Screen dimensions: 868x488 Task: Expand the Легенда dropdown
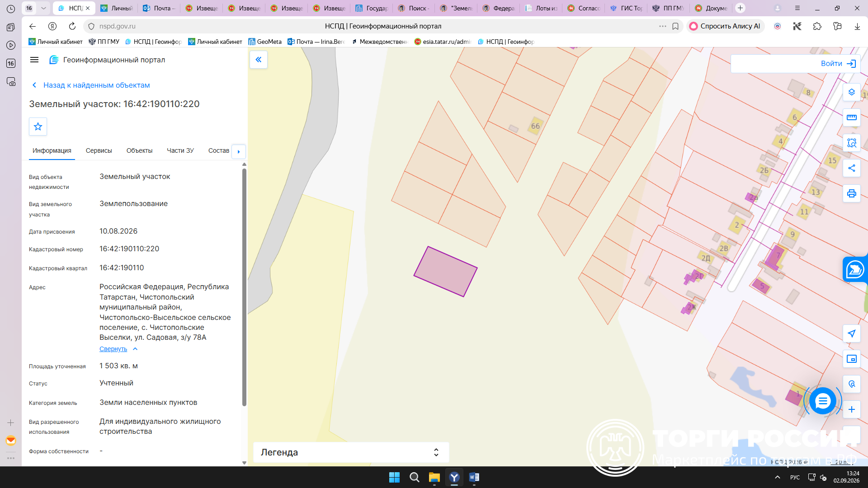pos(351,452)
